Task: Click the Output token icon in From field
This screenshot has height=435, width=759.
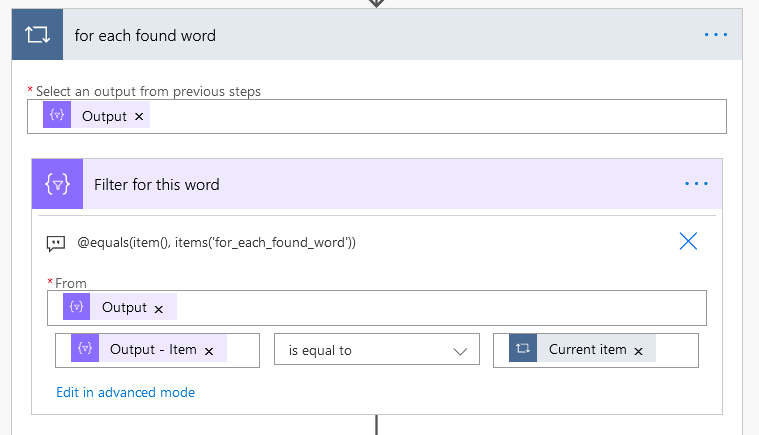Action: (77, 307)
